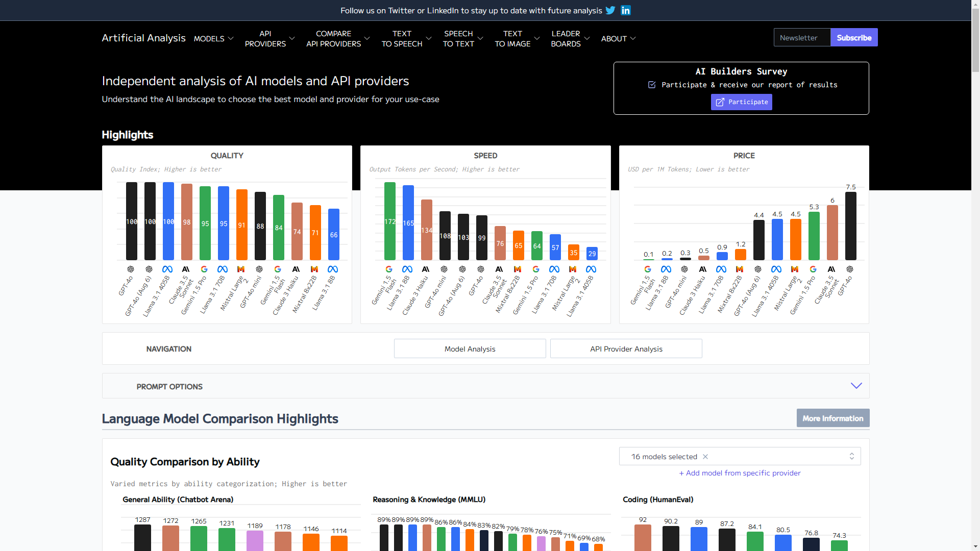Click the General Ability (Chatbot Arena) heading
Image resolution: width=980 pixels, height=551 pixels.
(x=178, y=499)
